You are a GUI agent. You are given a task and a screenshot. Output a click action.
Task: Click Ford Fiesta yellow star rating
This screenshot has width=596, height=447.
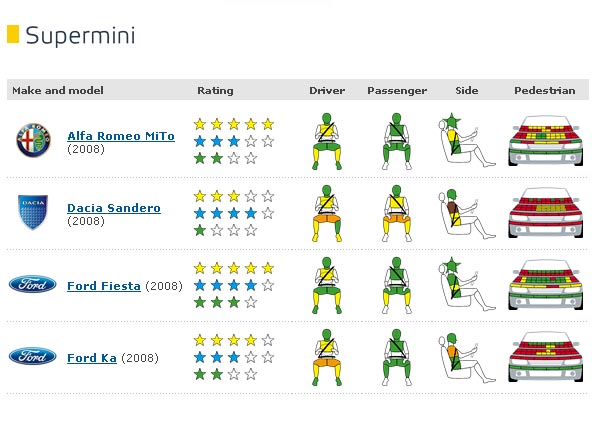[234, 268]
